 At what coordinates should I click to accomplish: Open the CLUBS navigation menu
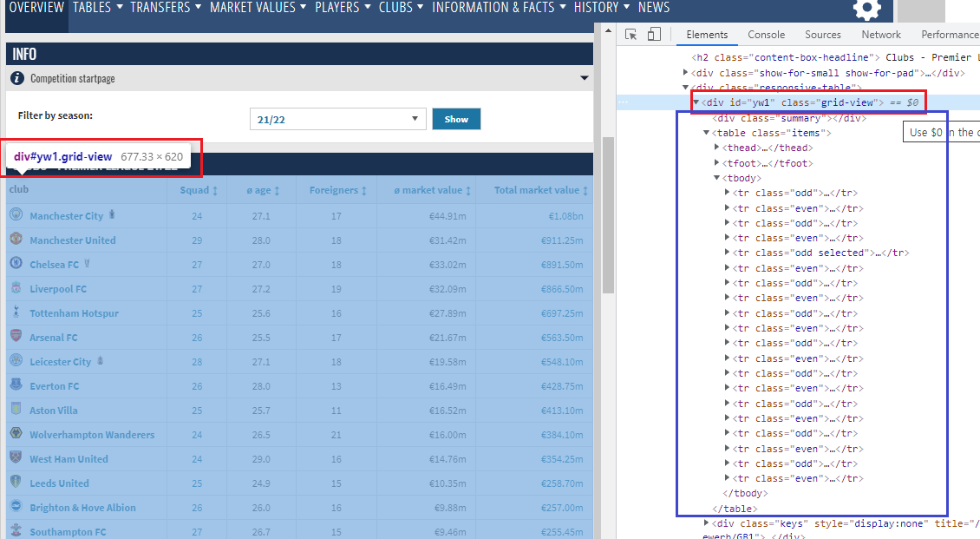tap(402, 8)
